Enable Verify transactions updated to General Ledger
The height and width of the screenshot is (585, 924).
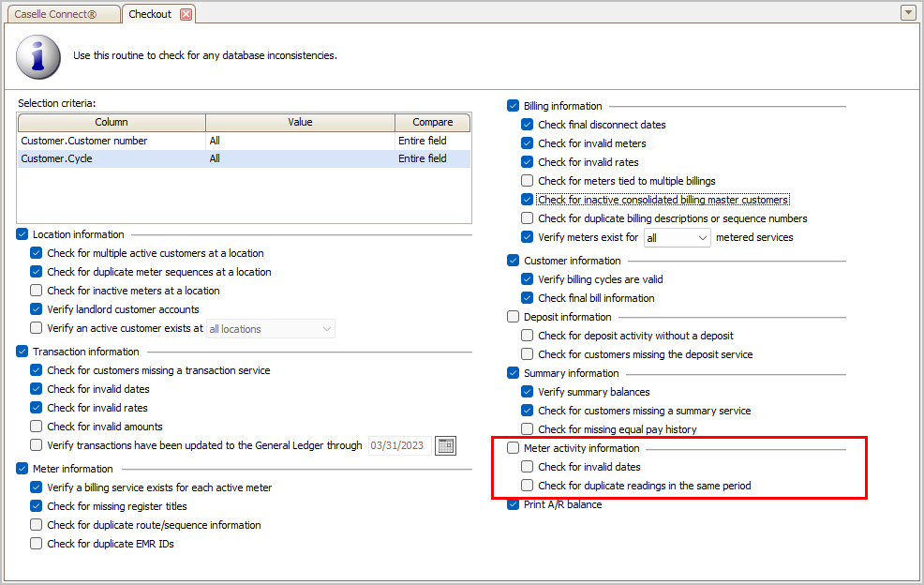click(x=37, y=445)
